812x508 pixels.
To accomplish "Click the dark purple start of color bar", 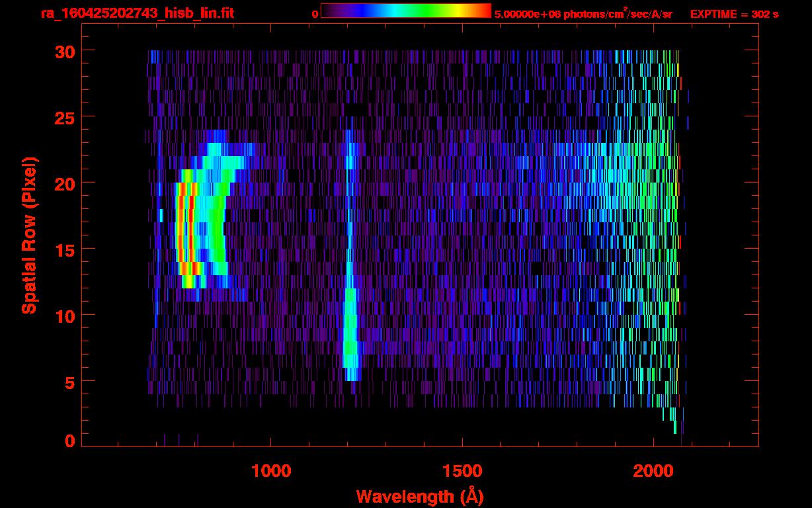I will (327, 11).
